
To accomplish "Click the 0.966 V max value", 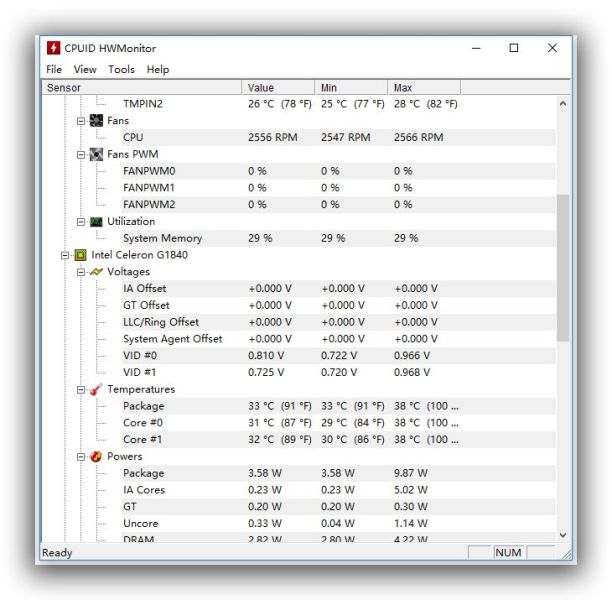I will pos(412,356).
